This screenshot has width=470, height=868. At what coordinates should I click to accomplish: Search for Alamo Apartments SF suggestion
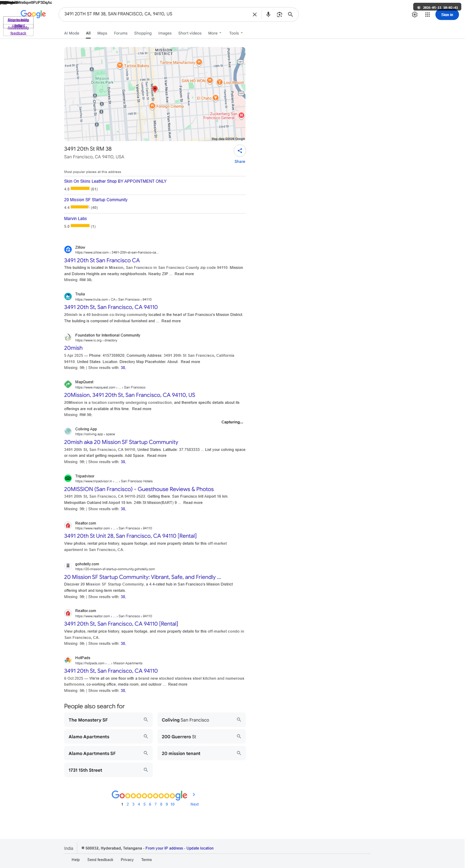click(108, 753)
